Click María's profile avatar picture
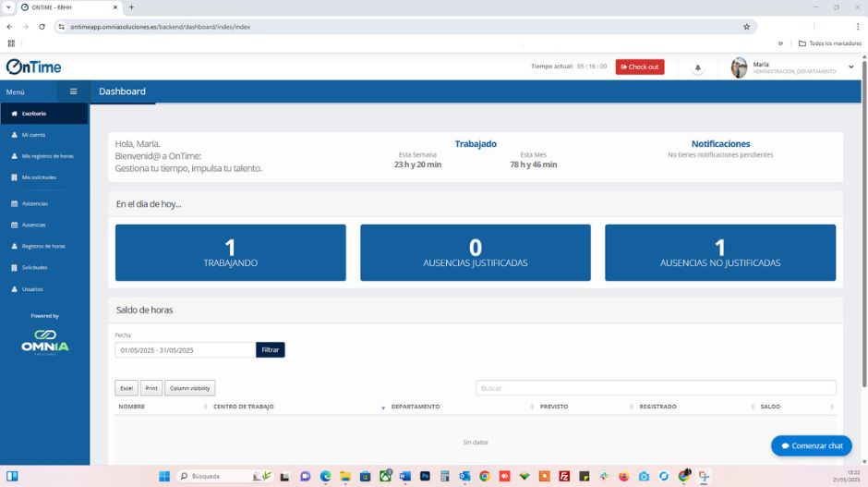The image size is (868, 487). click(x=739, y=67)
